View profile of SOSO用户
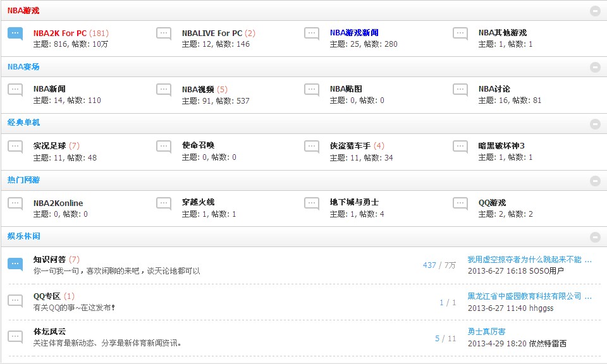Screen dimensions: 607x364 546,270
